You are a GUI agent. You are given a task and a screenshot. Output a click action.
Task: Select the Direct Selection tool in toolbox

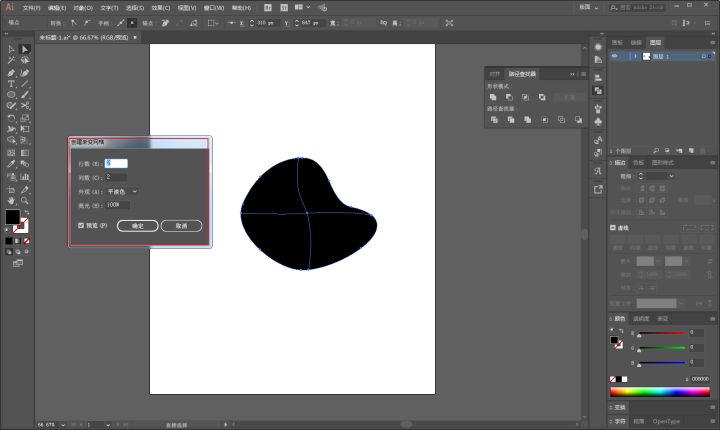[x=24, y=48]
